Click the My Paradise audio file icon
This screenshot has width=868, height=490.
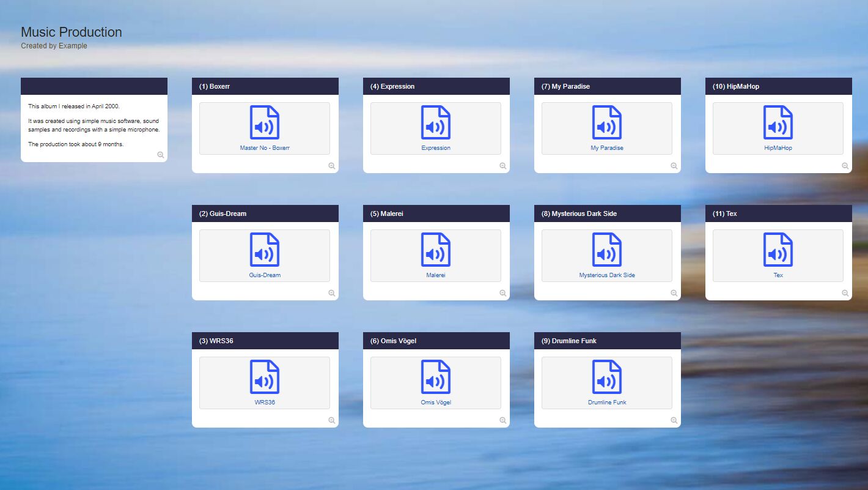pyautogui.click(x=607, y=122)
